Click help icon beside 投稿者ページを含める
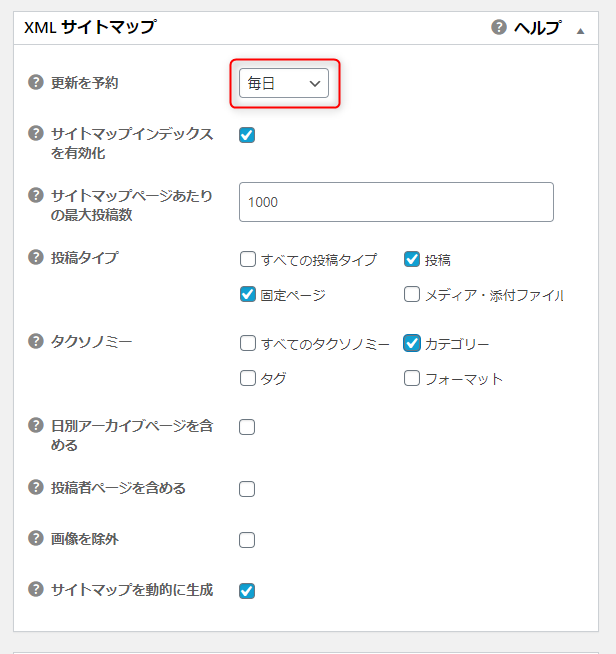The image size is (616, 654). coord(36,487)
